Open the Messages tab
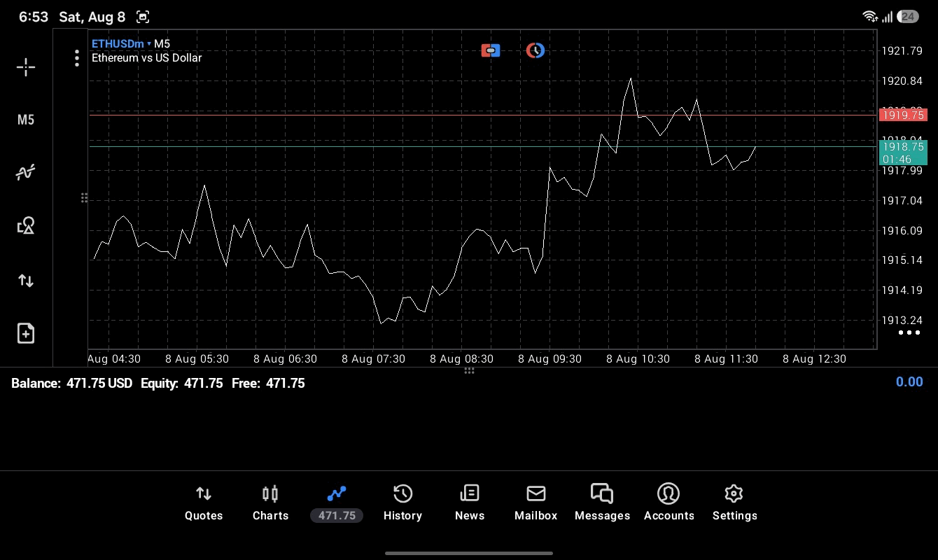 (x=602, y=503)
